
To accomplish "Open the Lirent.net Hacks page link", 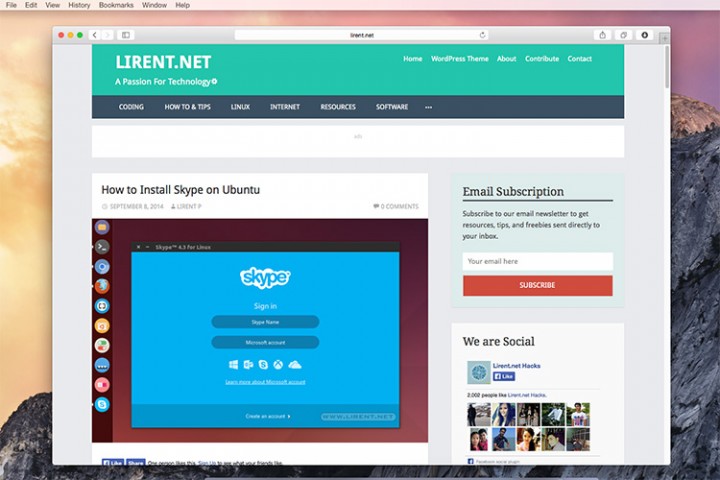I will (x=516, y=366).
